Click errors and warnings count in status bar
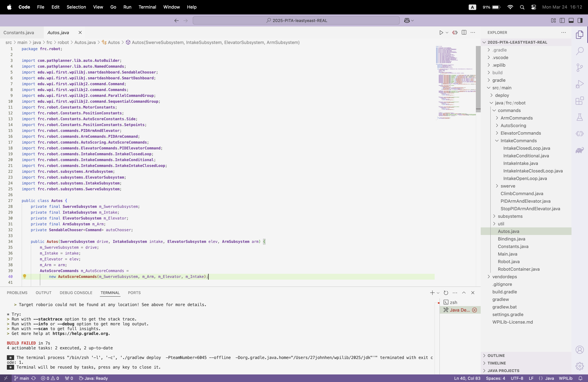 50,378
